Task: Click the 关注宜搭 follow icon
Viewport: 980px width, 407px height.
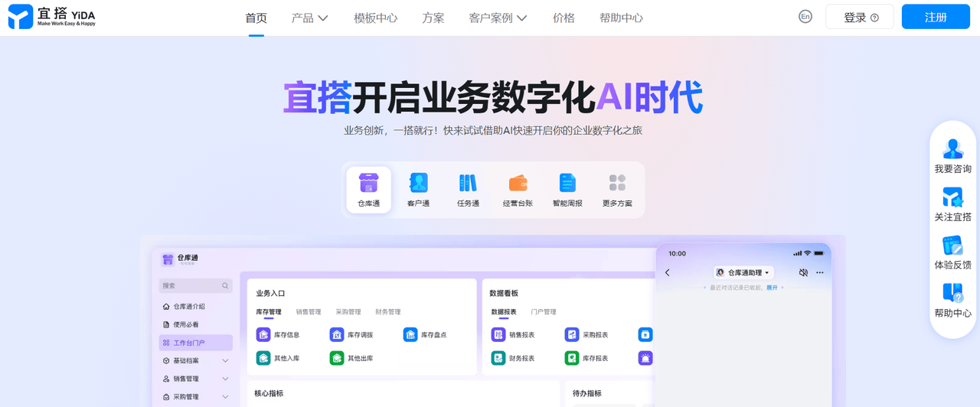Action: pos(952,197)
